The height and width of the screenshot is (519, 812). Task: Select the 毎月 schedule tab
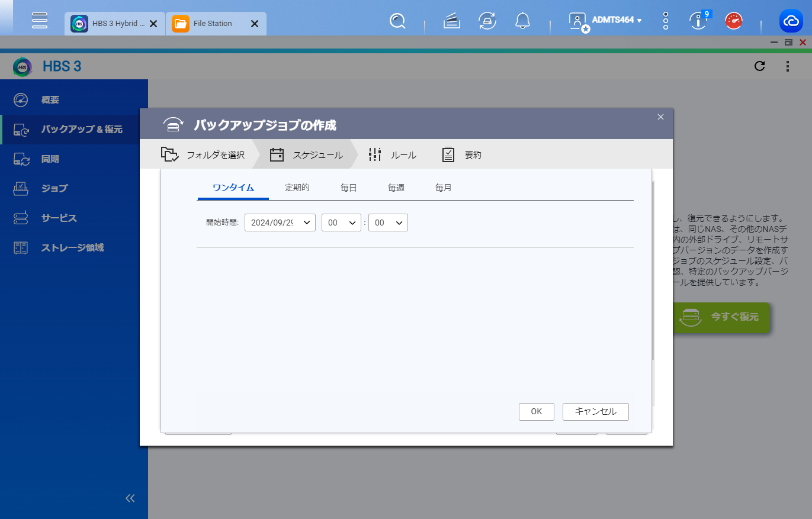tap(444, 188)
